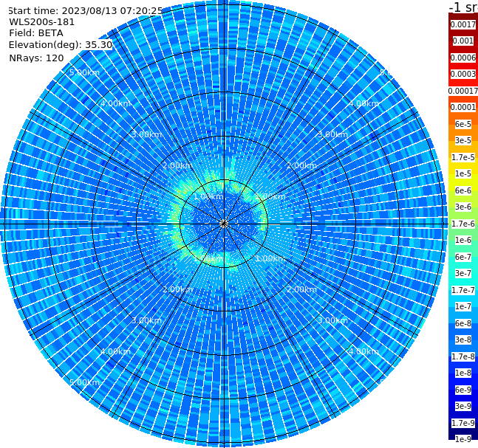Screen dimensions: 478x448
Task: Select the 3.00km range label in upper-left quadrant
Action: (146, 134)
